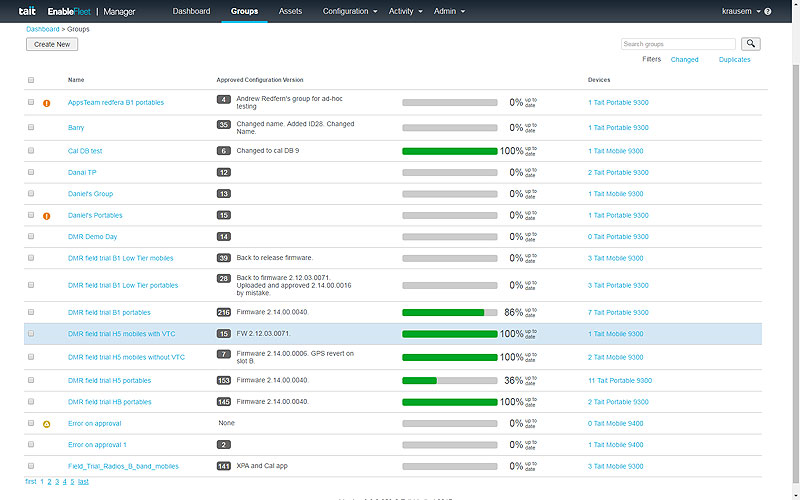Expand the Configuration dropdown menu
The height and width of the screenshot is (500, 800).
(350, 11)
